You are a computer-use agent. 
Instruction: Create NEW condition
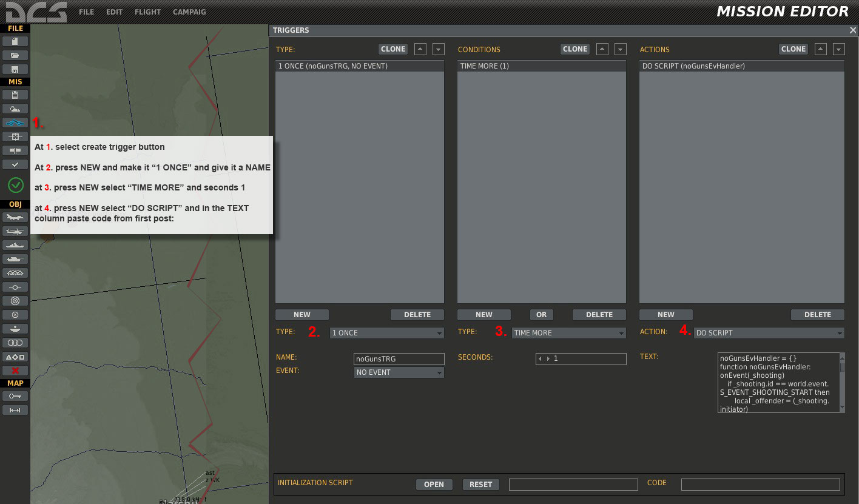484,315
